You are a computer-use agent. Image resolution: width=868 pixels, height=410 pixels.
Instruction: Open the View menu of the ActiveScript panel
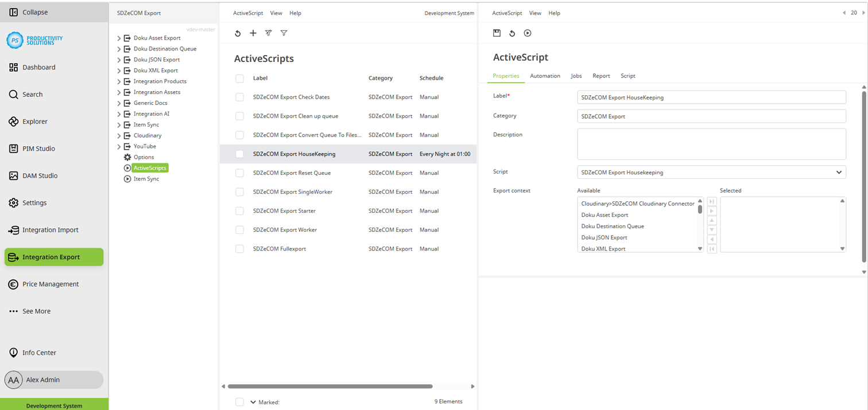click(535, 13)
